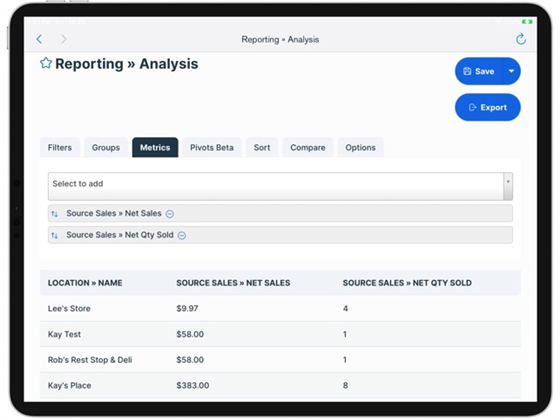
Task: Click the Source Sales Net Sales column header
Action: click(233, 283)
